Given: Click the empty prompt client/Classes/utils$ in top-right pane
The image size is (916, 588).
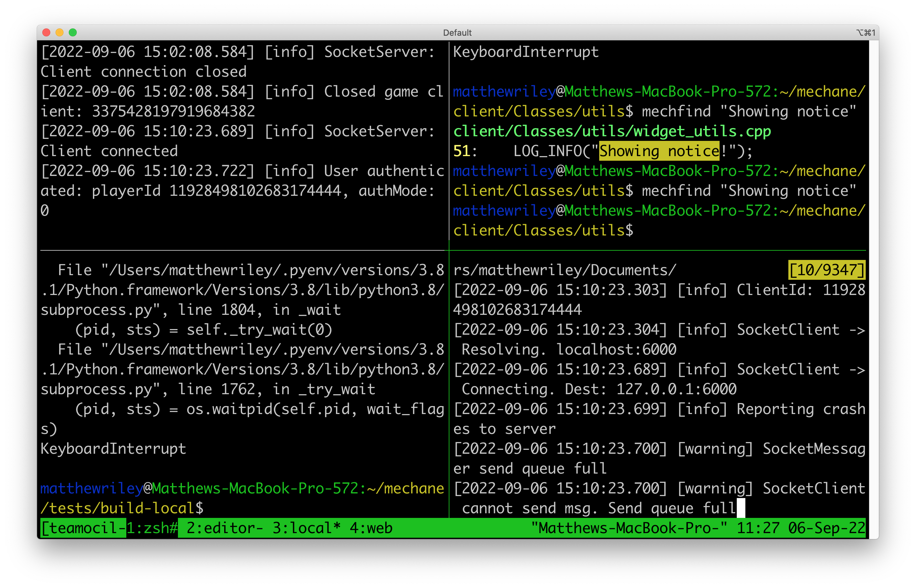Looking at the screenshot, I should point(543,231).
